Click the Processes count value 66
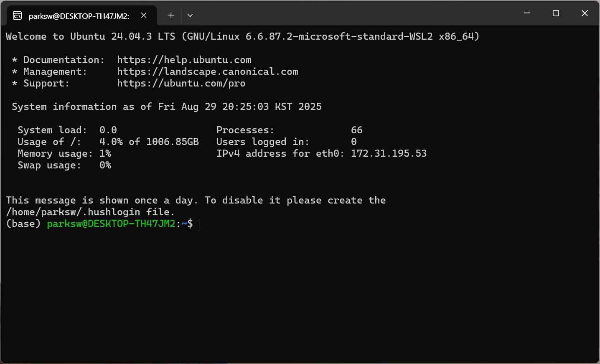Viewport: 600px width, 364px height. click(x=356, y=130)
